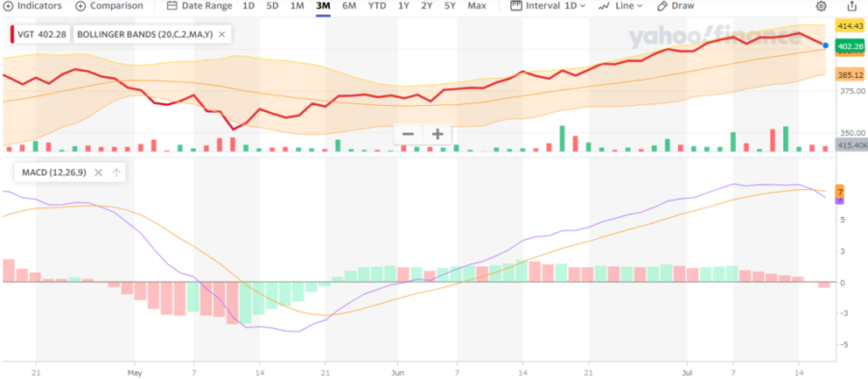
Task: Select the 5D range
Action: (272, 6)
